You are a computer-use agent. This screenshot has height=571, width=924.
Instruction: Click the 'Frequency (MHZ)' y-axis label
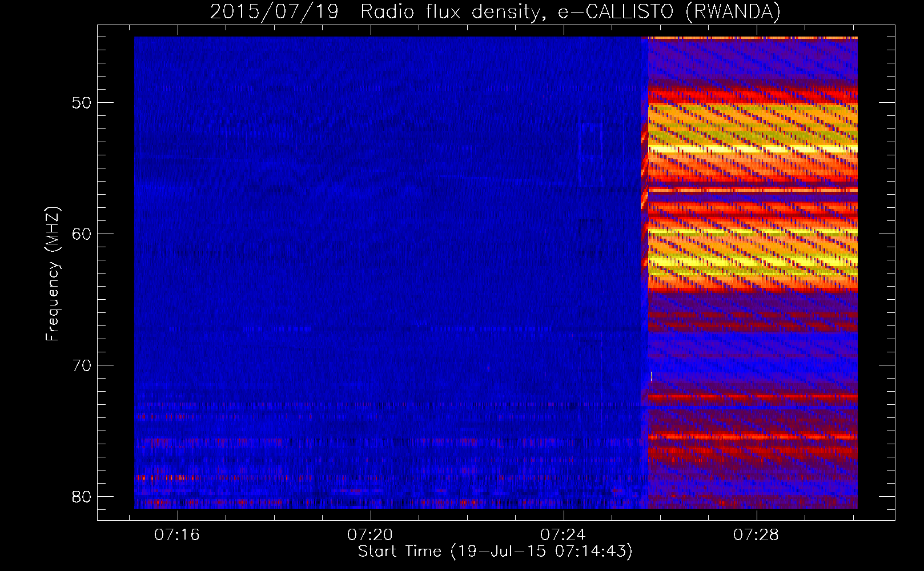[53, 274]
